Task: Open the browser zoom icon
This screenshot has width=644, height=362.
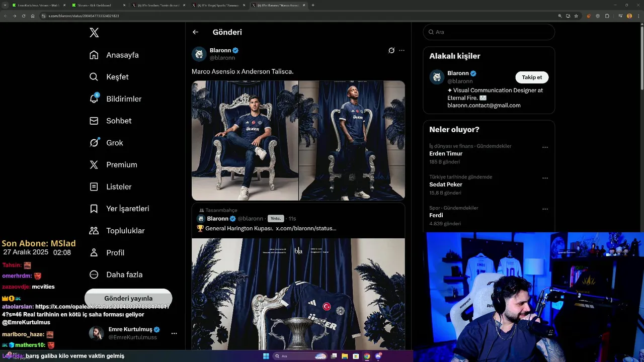Action: pos(560,16)
